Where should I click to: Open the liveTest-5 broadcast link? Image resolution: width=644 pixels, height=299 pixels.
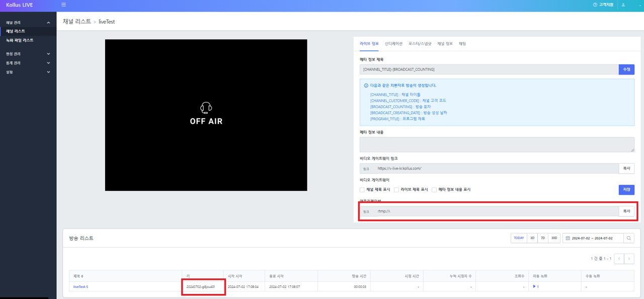[x=80, y=287]
